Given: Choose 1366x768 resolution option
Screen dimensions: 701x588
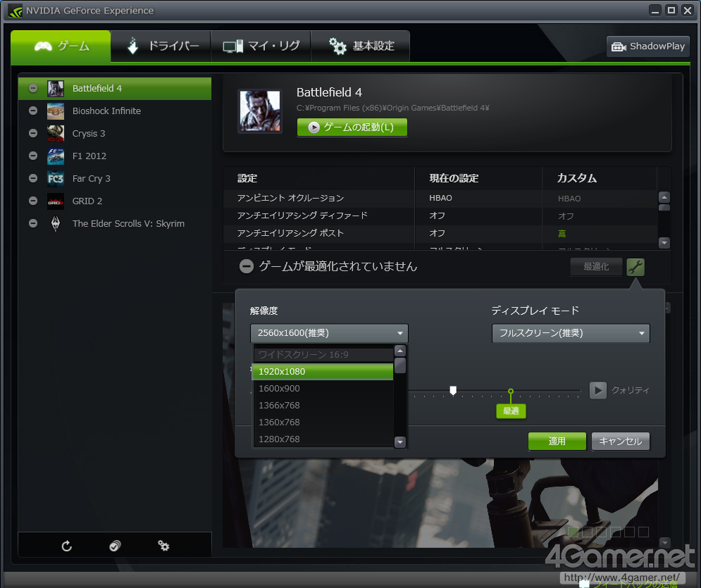Looking at the screenshot, I should pos(323,406).
